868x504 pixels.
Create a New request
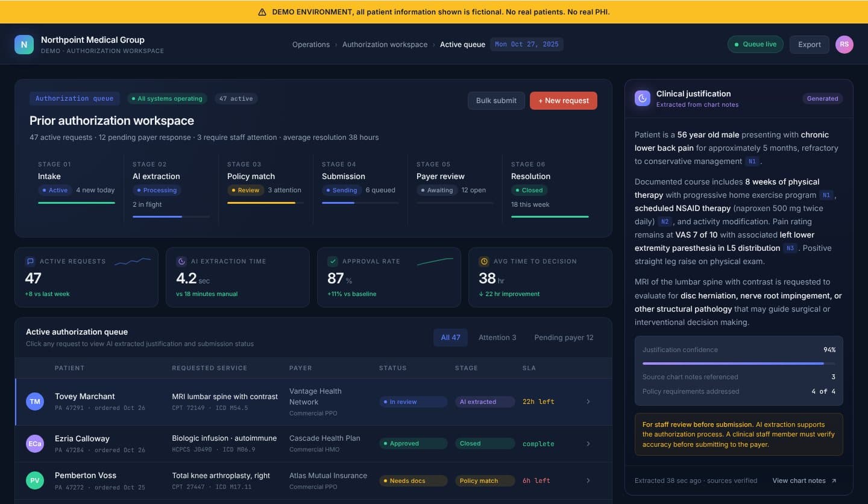point(564,101)
